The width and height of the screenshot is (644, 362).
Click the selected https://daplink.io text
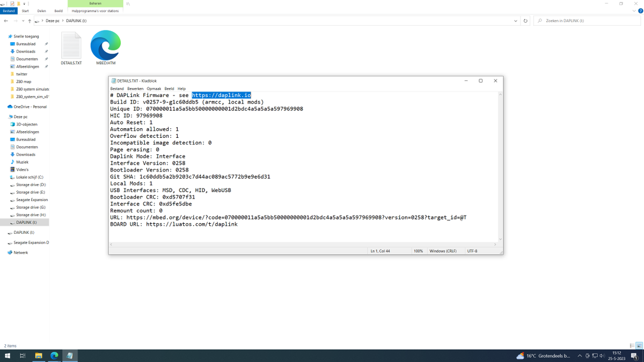click(221, 95)
